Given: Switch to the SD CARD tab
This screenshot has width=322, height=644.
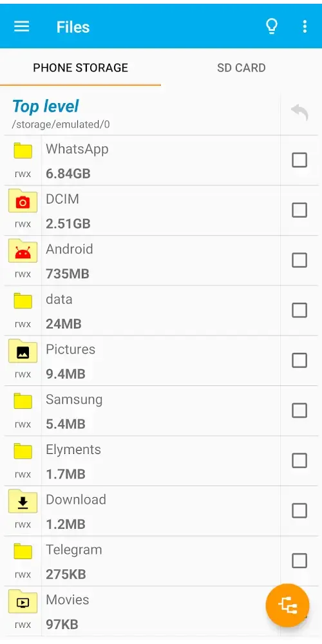Looking at the screenshot, I should pyautogui.click(x=241, y=68).
